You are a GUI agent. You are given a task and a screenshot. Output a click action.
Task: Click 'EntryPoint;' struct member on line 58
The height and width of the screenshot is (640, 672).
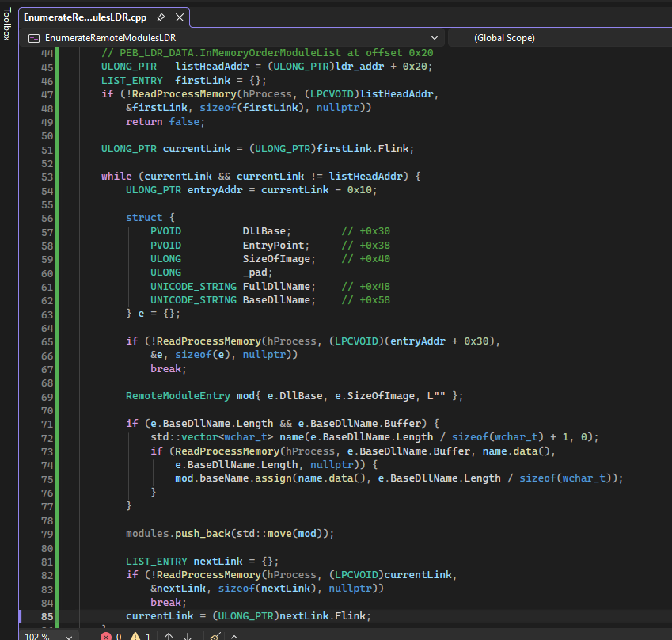[276, 246]
